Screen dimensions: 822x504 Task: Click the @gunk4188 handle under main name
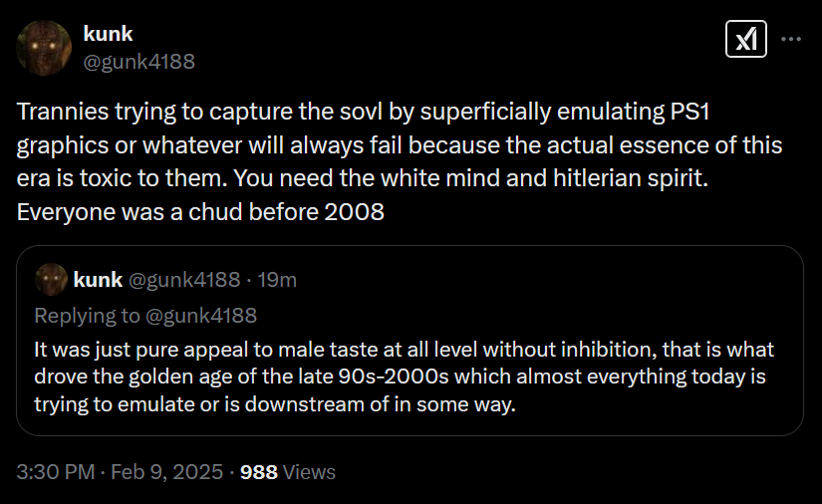139,62
